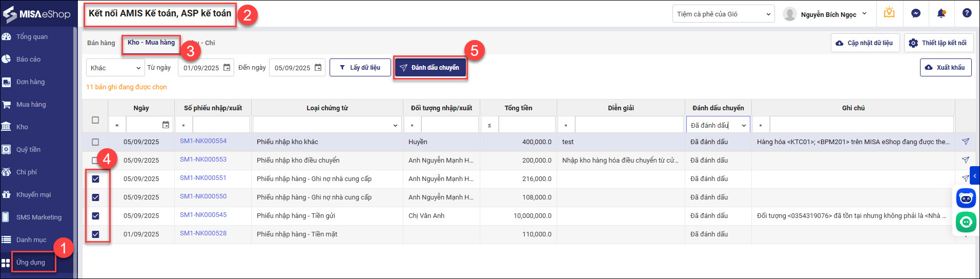The width and height of the screenshot is (980, 279).
Task: Click the Xuất khẩu export button
Action: click(945, 68)
